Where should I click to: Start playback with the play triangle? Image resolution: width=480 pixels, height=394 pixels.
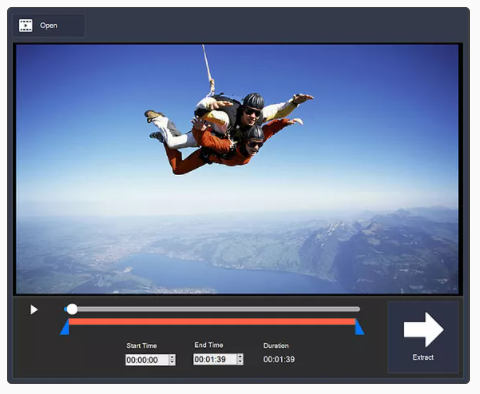34,310
